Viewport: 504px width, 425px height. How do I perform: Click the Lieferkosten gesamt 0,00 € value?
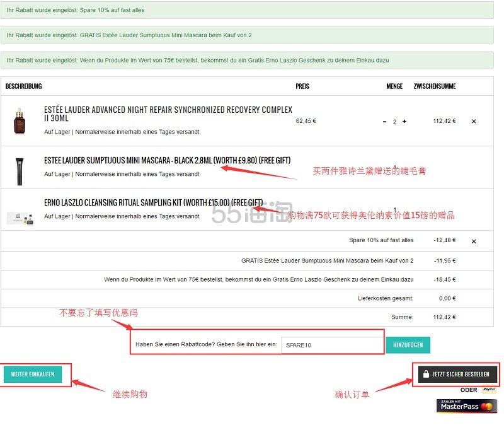click(x=447, y=298)
